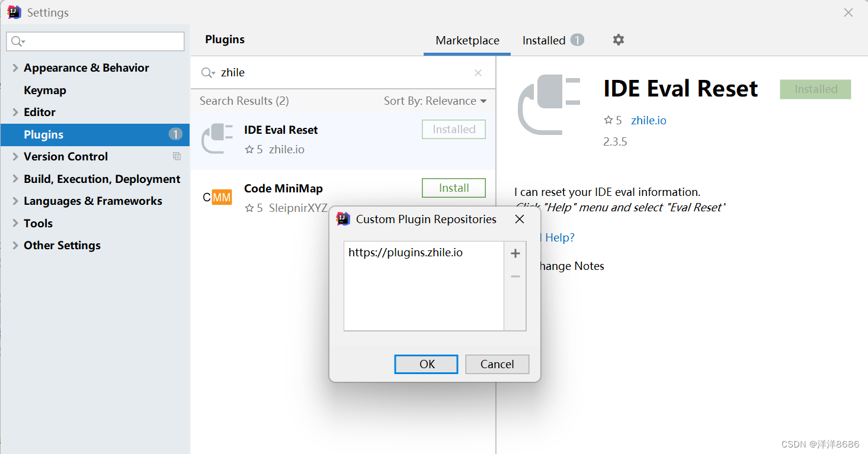The height and width of the screenshot is (454, 868).
Task: Clear the zhile search with X icon
Action: (x=478, y=73)
